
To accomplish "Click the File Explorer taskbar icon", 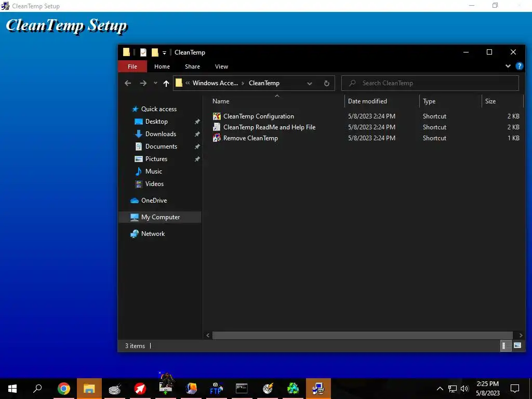I will (89, 389).
